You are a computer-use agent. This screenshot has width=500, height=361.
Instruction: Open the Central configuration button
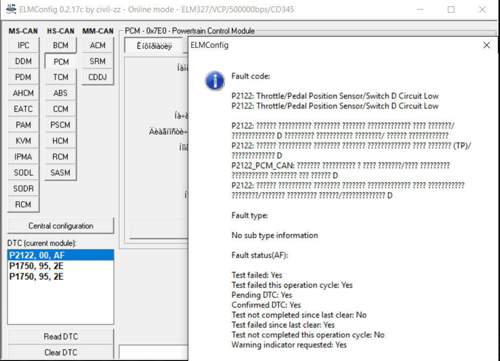61,226
